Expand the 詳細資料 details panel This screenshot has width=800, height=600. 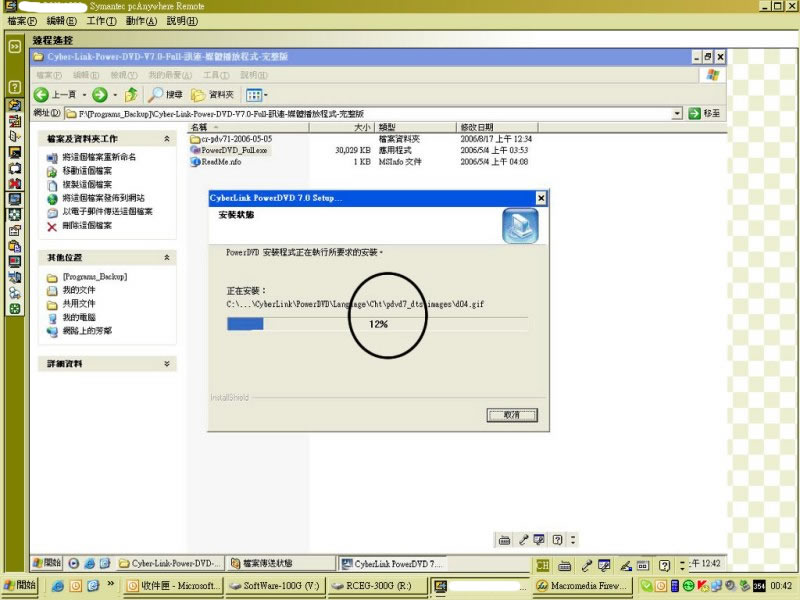click(x=166, y=364)
